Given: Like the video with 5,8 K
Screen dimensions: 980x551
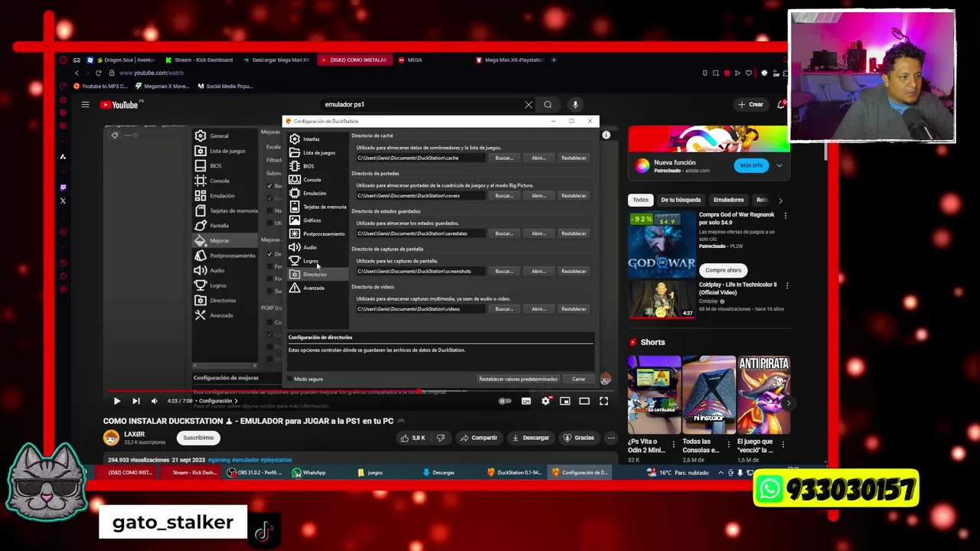Looking at the screenshot, I should coord(413,438).
